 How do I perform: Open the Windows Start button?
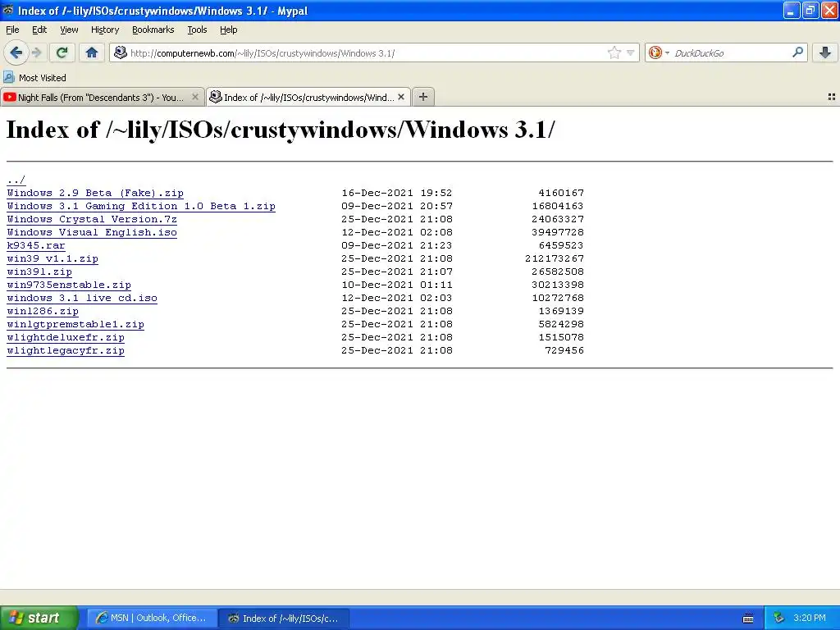39,619
